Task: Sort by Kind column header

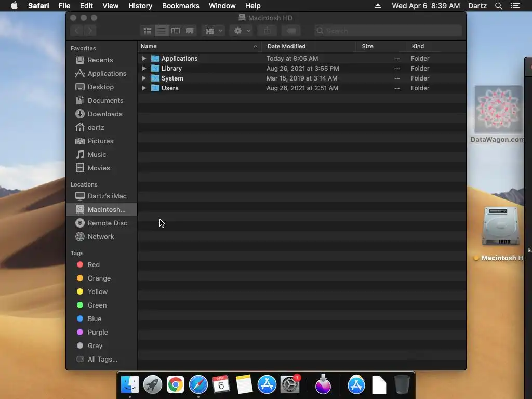Action: (436, 46)
